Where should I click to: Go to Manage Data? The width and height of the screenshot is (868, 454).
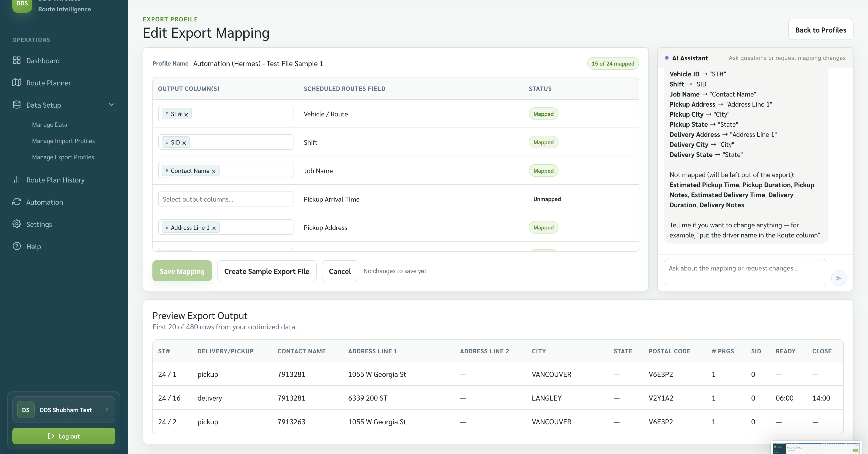50,124
